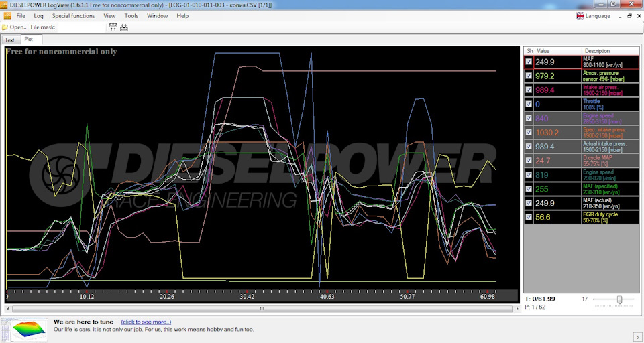The width and height of the screenshot is (644, 343).
Task: Toggle the Intake air press. checkbox
Action: (x=529, y=90)
